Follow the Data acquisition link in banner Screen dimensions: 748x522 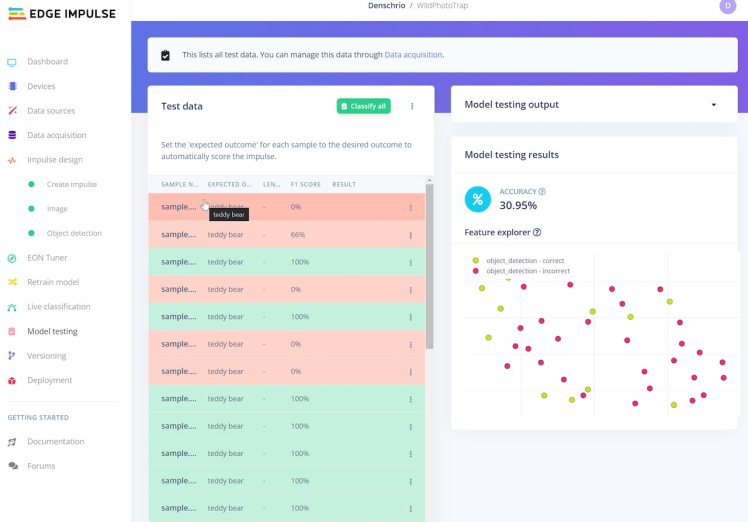tap(413, 54)
